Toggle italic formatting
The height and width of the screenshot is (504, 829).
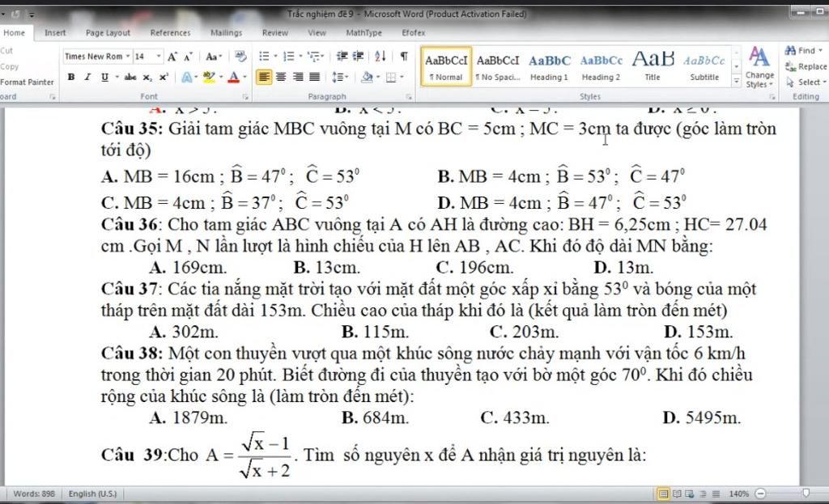pos(87,77)
